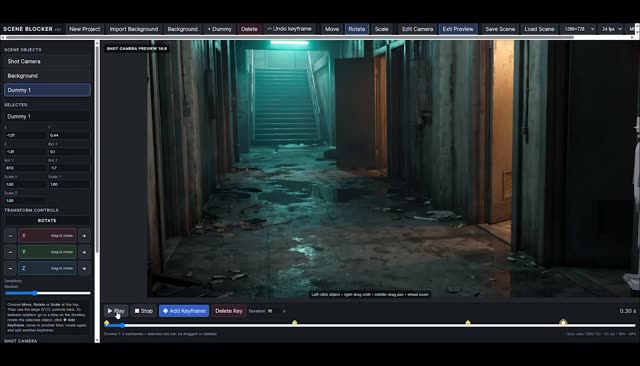The width and height of the screenshot is (640, 366).
Task: Click New Project in top toolbar
Action: coord(84,29)
